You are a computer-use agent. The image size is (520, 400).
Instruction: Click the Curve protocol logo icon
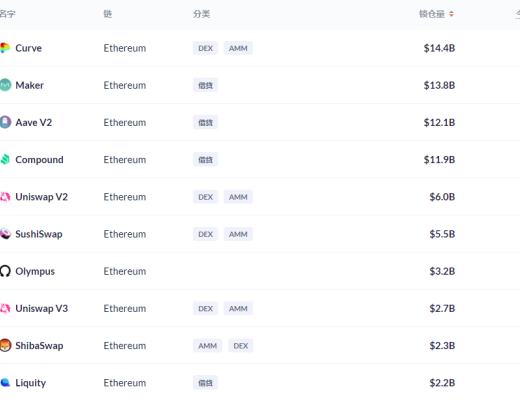5,48
